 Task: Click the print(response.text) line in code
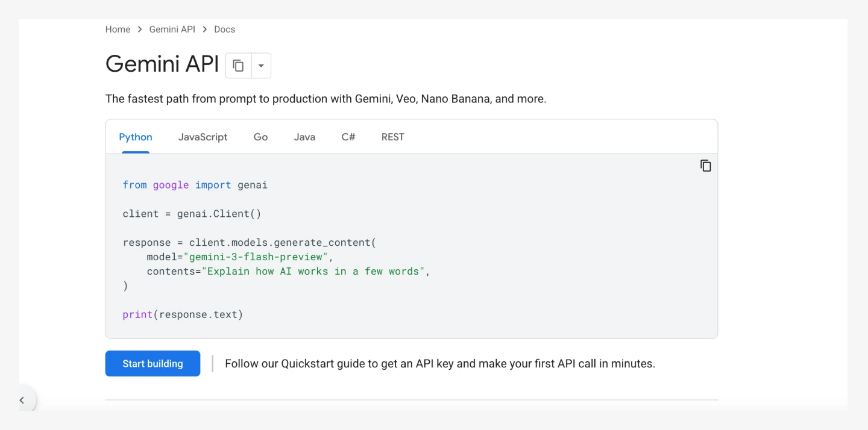(x=183, y=314)
